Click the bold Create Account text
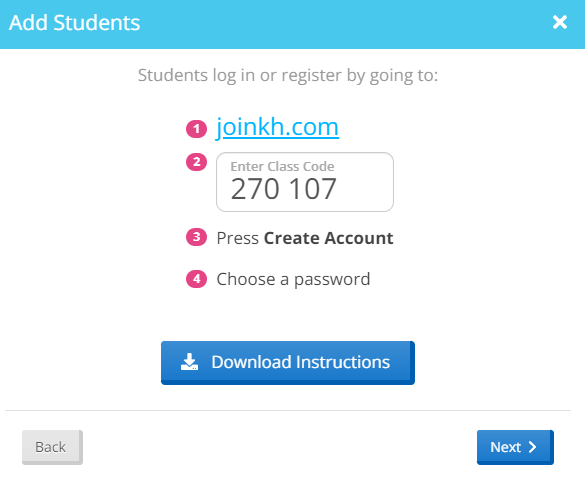The image size is (585, 491). pos(329,238)
